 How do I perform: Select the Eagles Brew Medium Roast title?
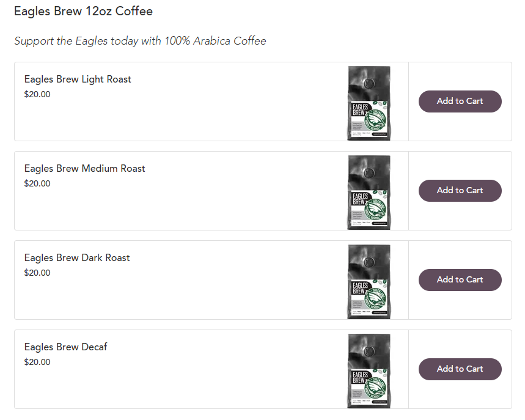pyautogui.click(x=85, y=169)
